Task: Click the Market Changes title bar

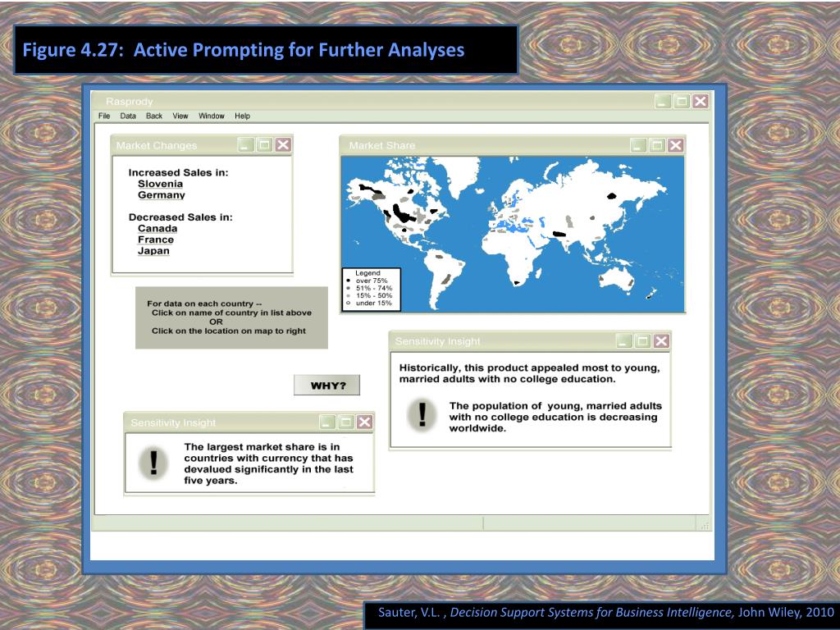Action: [202, 145]
